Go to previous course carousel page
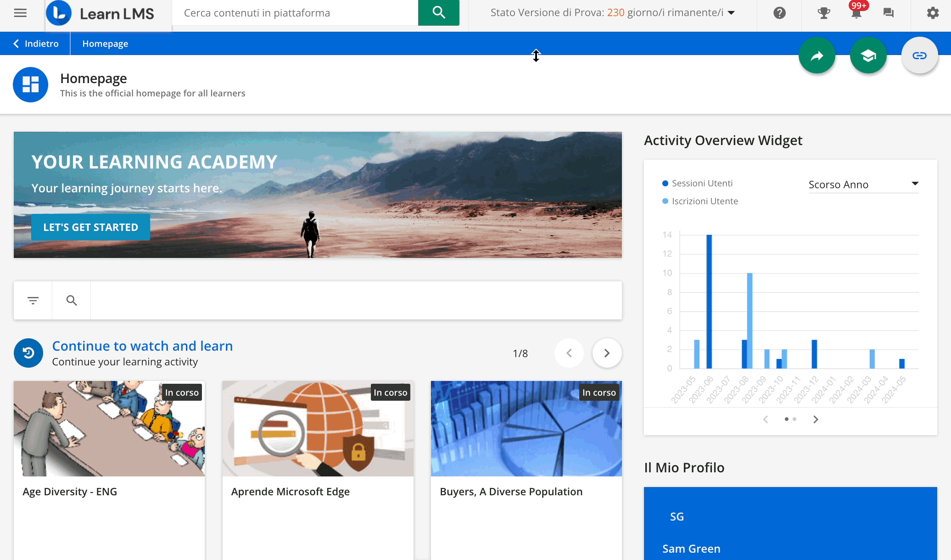Image resolution: width=951 pixels, height=560 pixels. click(x=569, y=353)
